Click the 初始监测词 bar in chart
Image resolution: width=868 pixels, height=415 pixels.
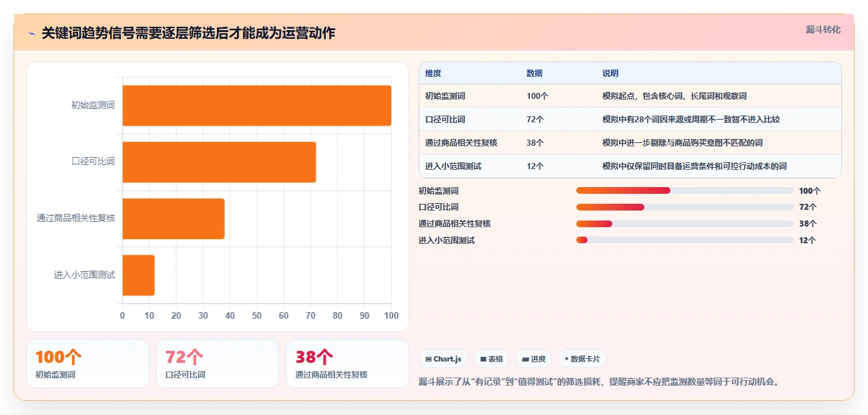256,106
